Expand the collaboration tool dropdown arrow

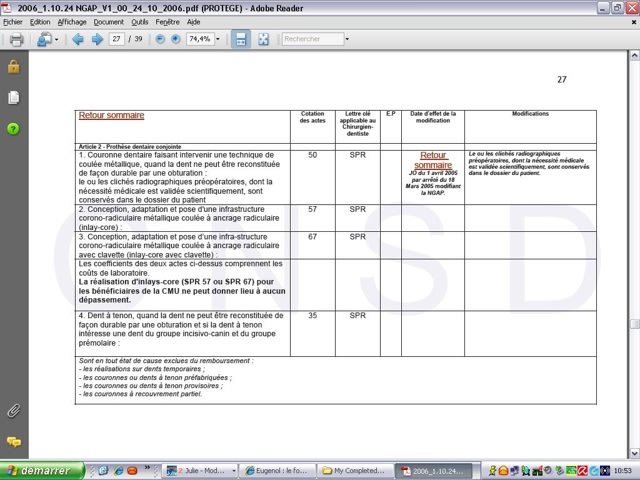54,40
